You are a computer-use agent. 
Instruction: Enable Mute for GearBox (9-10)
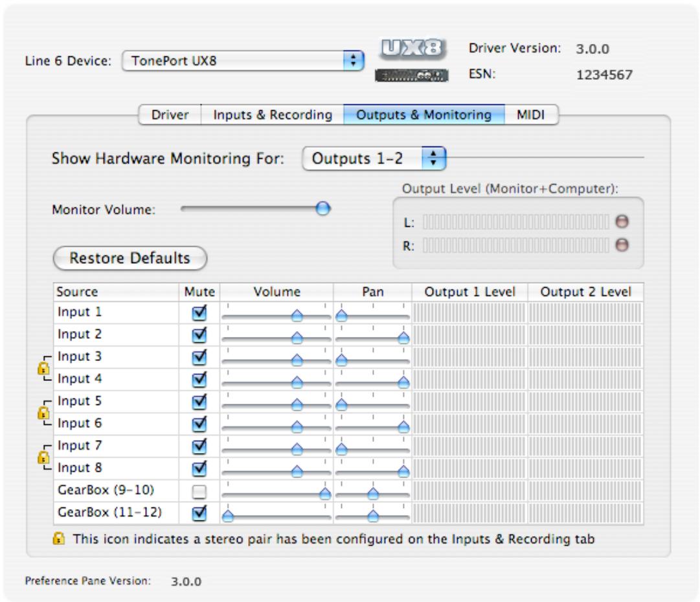click(199, 492)
